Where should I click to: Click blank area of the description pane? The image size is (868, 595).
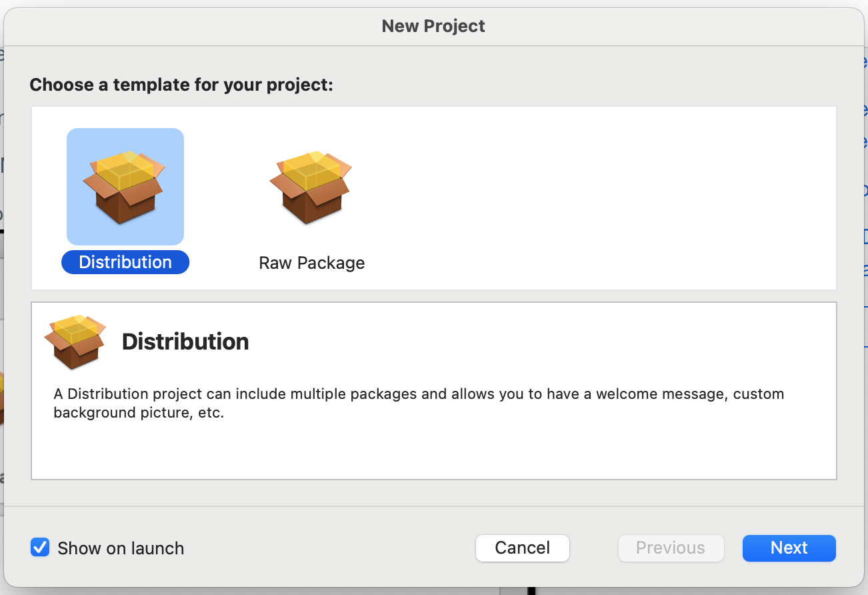tap(433, 450)
